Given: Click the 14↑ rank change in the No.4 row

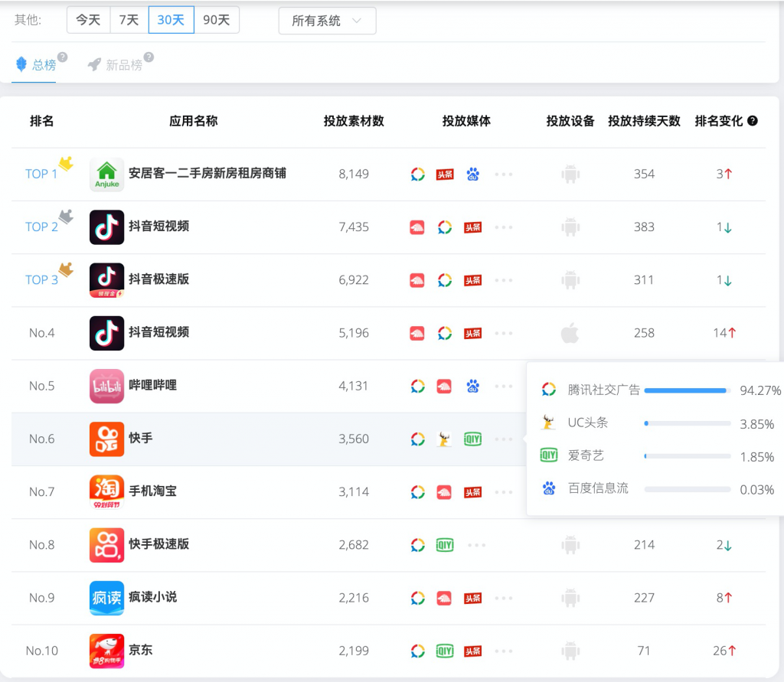Looking at the screenshot, I should 724,333.
